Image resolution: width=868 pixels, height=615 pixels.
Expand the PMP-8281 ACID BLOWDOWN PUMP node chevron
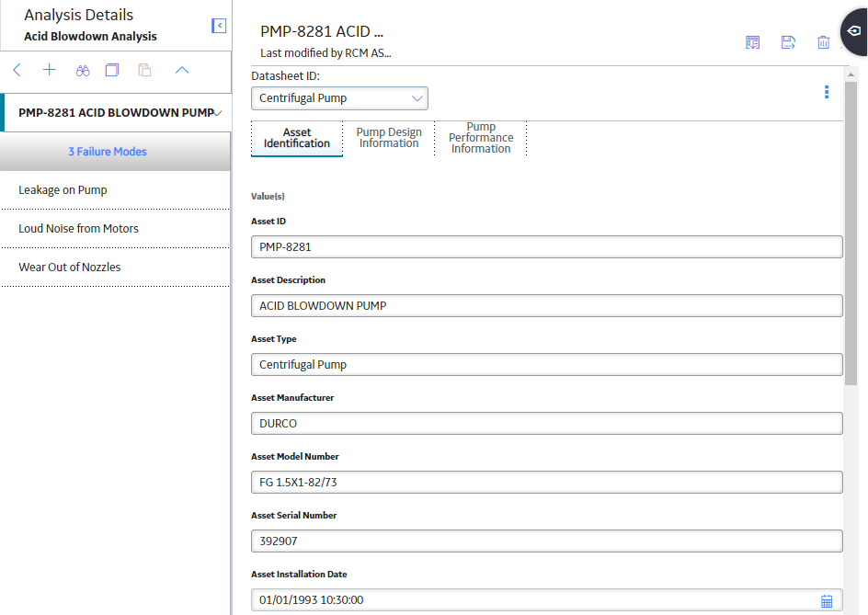coord(218,113)
